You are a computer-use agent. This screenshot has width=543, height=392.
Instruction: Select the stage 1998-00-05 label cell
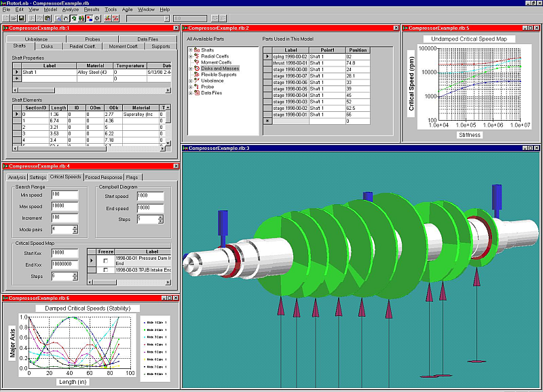coord(291,89)
